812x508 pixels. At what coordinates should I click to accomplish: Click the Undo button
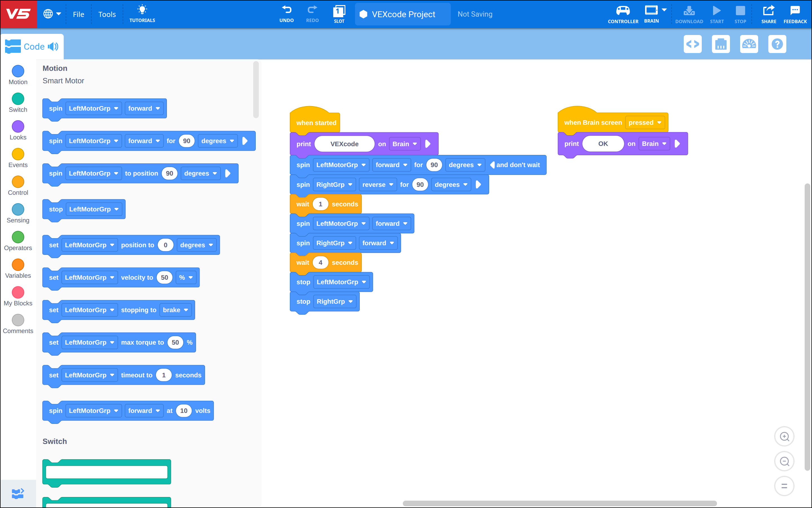pos(286,14)
